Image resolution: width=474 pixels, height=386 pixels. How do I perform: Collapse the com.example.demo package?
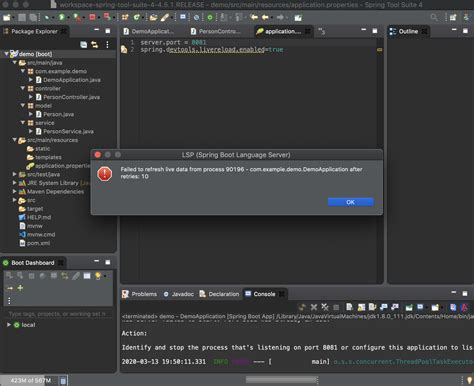click(x=23, y=71)
